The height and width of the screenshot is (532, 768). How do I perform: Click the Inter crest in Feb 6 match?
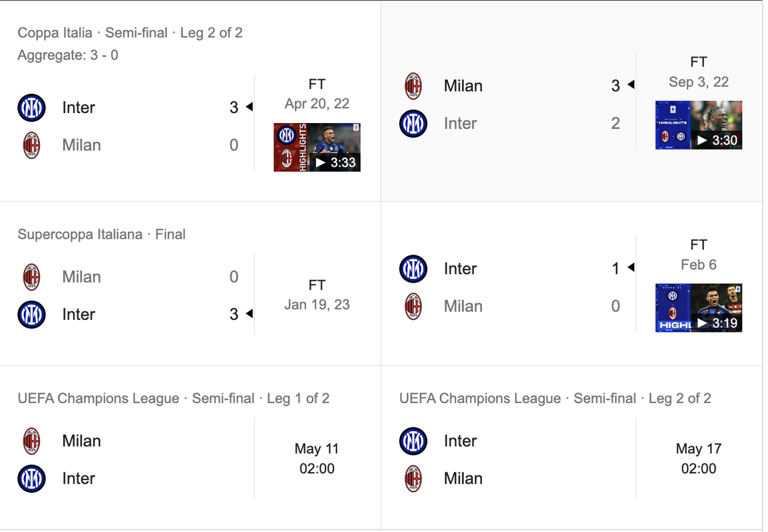(413, 269)
